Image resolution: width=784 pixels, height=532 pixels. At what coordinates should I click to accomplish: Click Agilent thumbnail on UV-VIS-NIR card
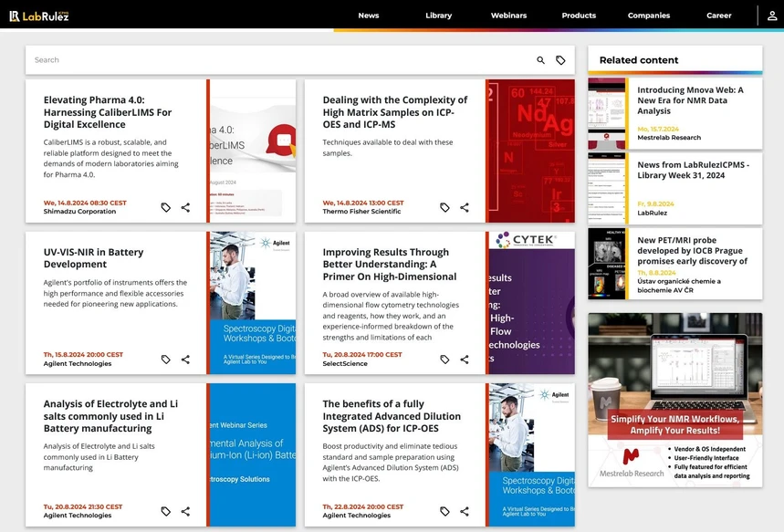point(253,303)
